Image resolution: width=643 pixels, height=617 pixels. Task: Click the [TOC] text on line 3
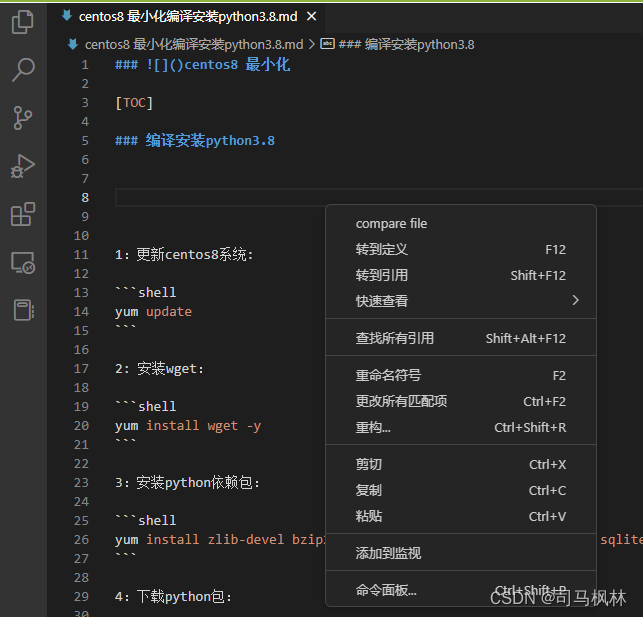[x=134, y=102]
